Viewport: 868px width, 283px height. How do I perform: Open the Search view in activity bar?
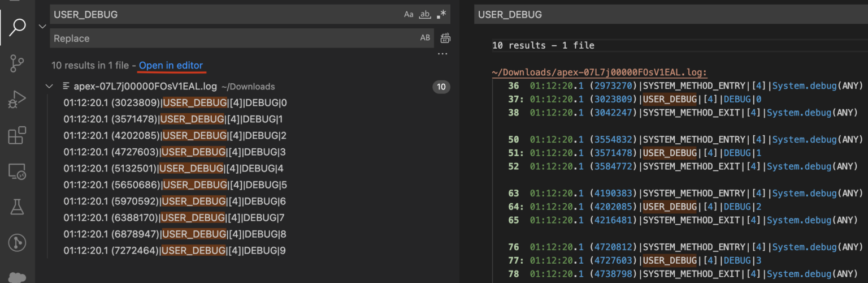coord(18,27)
